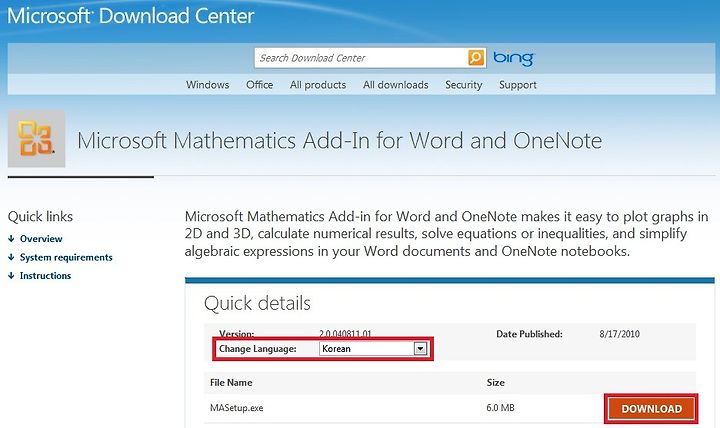This screenshot has width=720, height=428.
Task: Click the orange search magnifier icon
Action: pyautogui.click(x=476, y=58)
